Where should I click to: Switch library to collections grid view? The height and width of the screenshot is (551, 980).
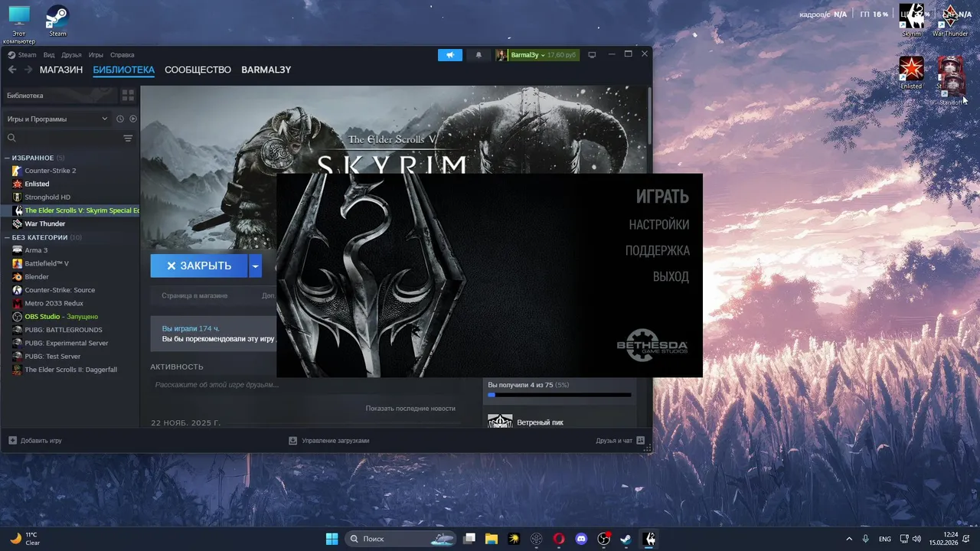(128, 96)
